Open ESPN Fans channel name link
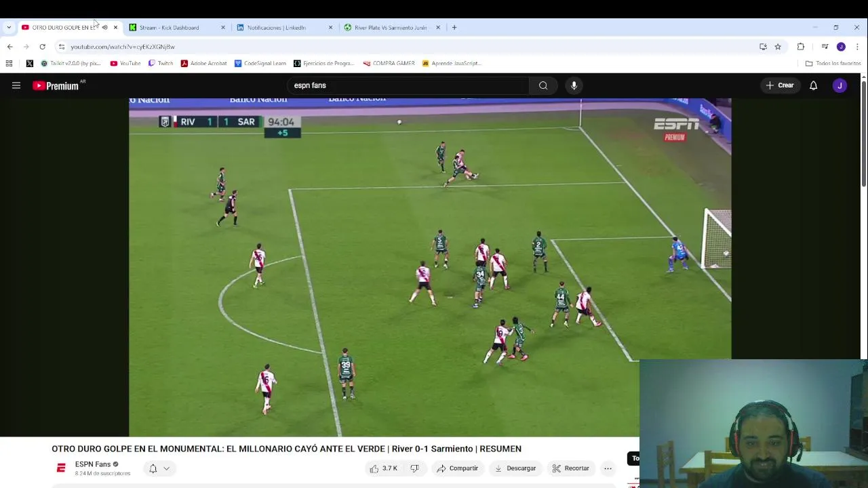The height and width of the screenshot is (488, 868). (93, 464)
